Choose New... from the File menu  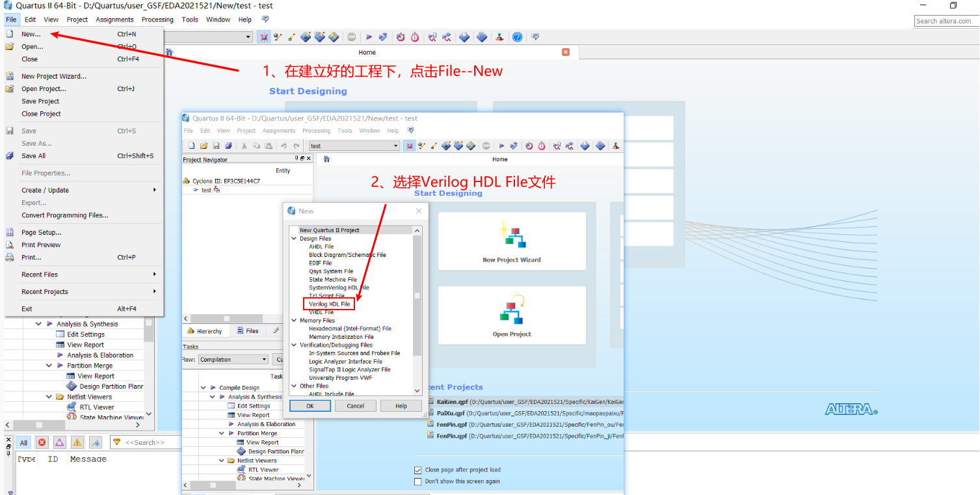(82, 34)
